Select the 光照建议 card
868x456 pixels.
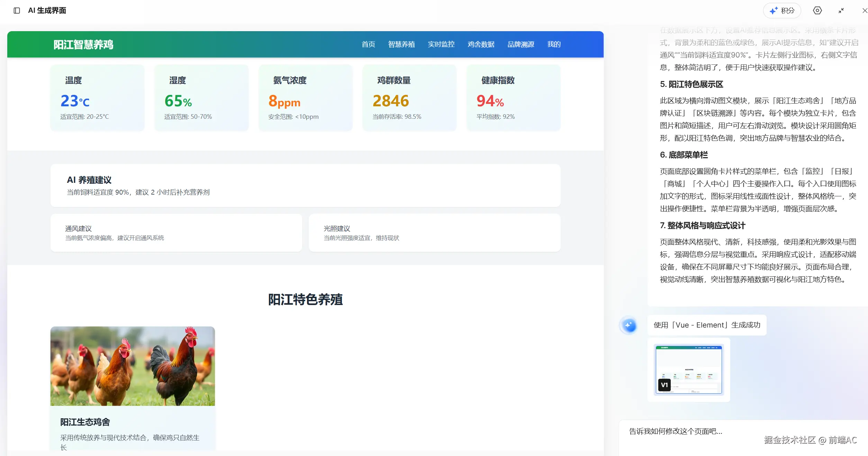[434, 233]
